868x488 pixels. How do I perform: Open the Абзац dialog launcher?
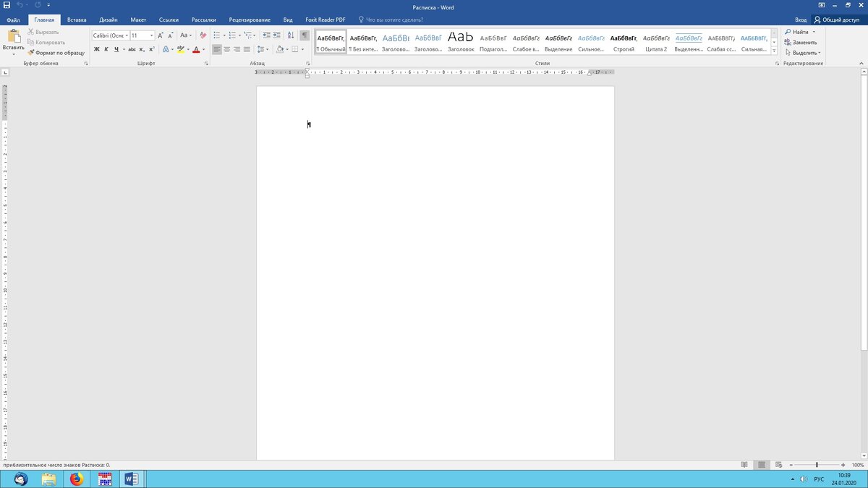[x=308, y=64]
